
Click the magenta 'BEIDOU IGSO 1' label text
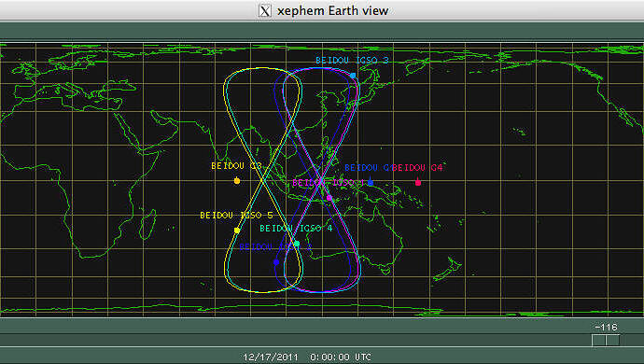click(329, 183)
